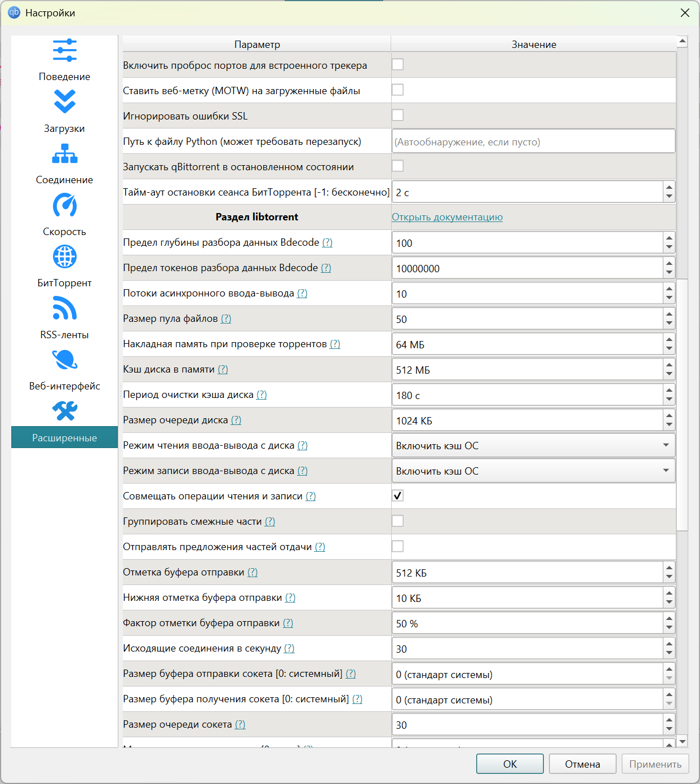Open help for Исходящие соединения в секунду
Viewport: 700px width, 784px height.
coord(289,648)
